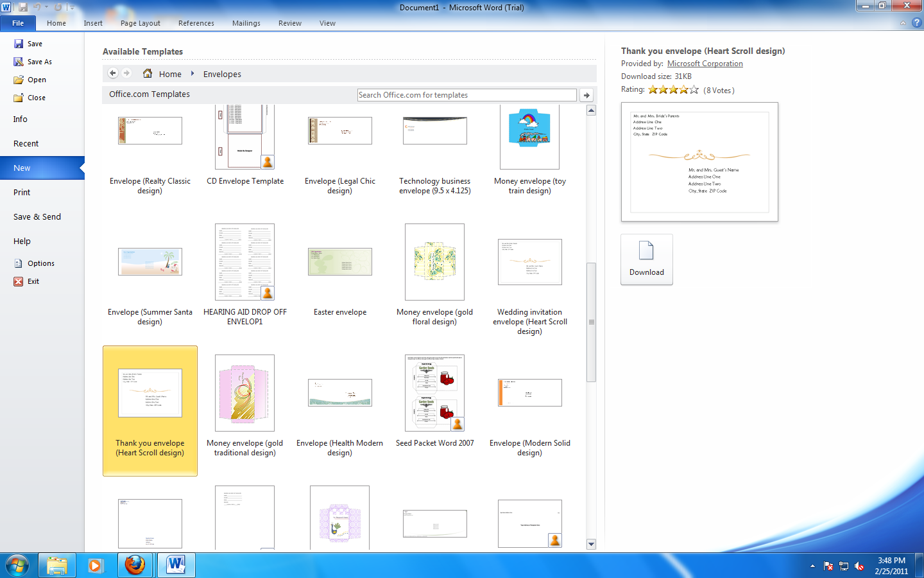Switch to the Page Layout tab
Image resolution: width=924 pixels, height=578 pixels.
pyautogui.click(x=141, y=23)
